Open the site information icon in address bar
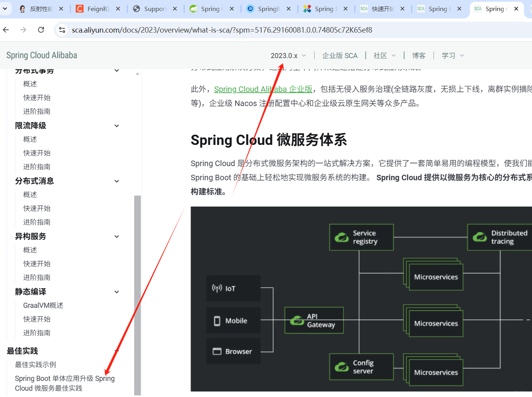This screenshot has height=397, width=532. [62, 30]
